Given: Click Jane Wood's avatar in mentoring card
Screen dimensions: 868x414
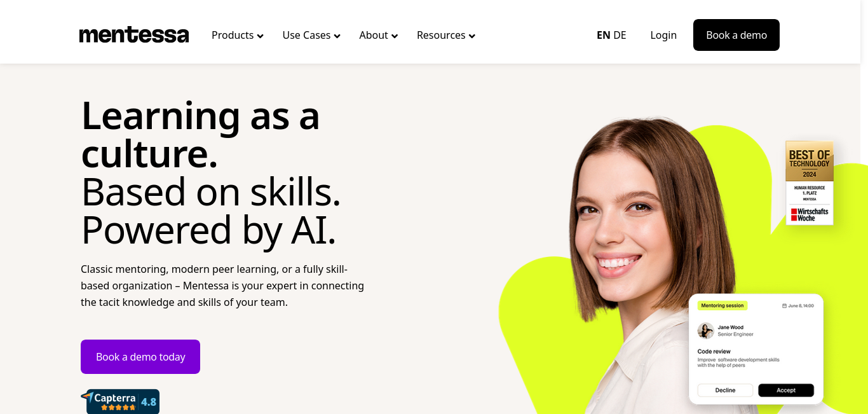Looking at the screenshot, I should tap(705, 331).
